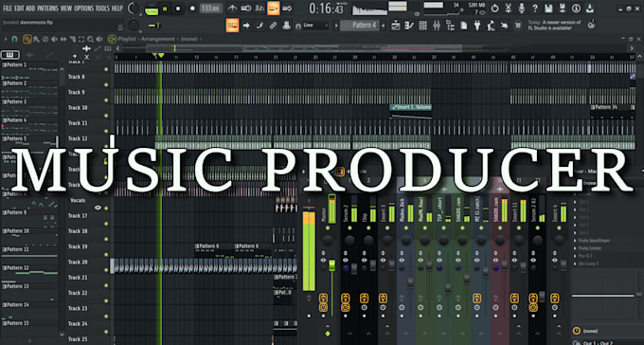
Task: Toggle wait for input before recording
Action: pos(246,9)
